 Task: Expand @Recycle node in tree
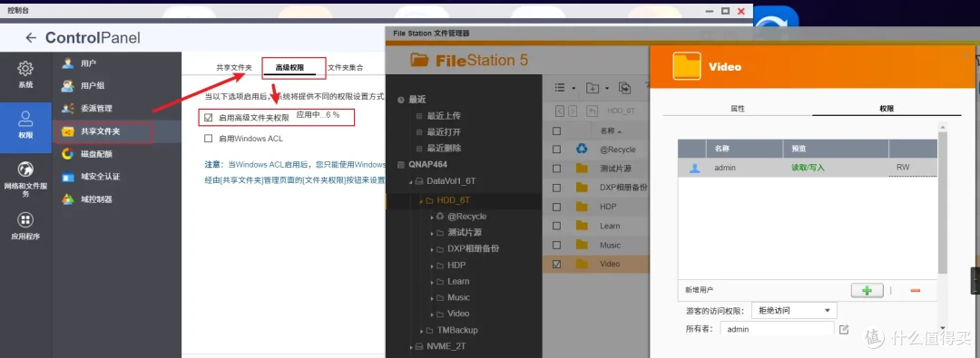point(432,217)
